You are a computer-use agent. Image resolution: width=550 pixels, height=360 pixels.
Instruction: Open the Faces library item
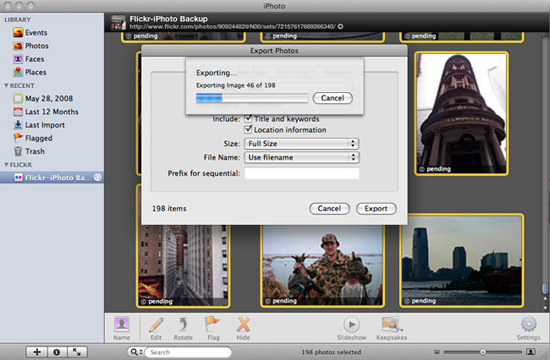(29, 59)
